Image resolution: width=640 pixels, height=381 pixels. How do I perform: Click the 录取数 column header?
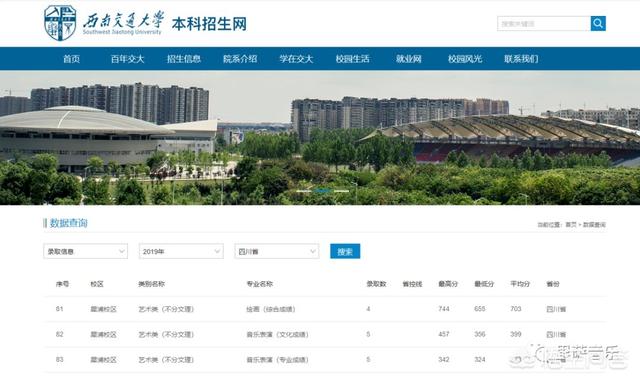[x=376, y=284]
